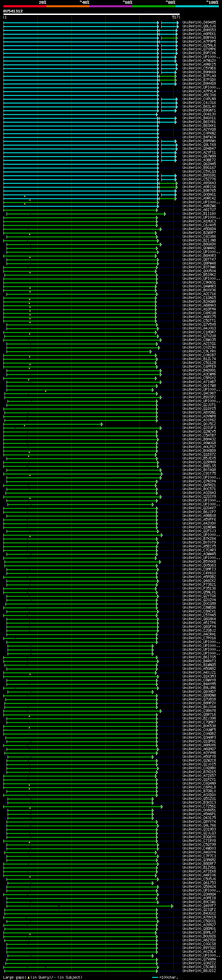Click the UniRef100_B9XSP2 label

coord(199,397)
